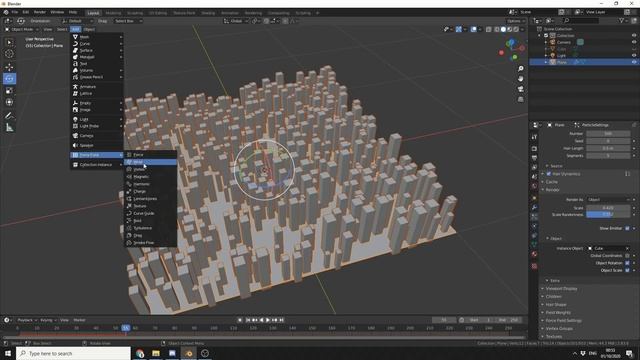Enable the Global Coordinates checkbox
The width and height of the screenshot is (640, 360).
point(627,256)
